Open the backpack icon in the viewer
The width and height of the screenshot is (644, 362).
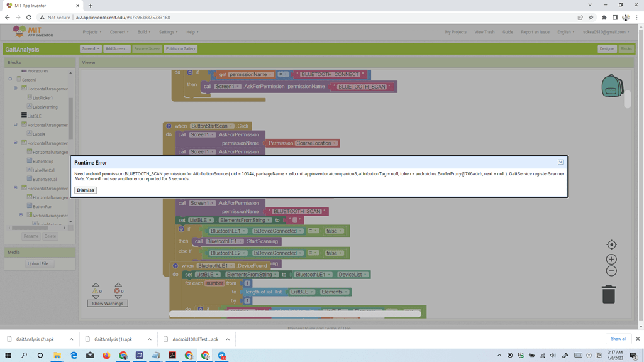pos(611,86)
